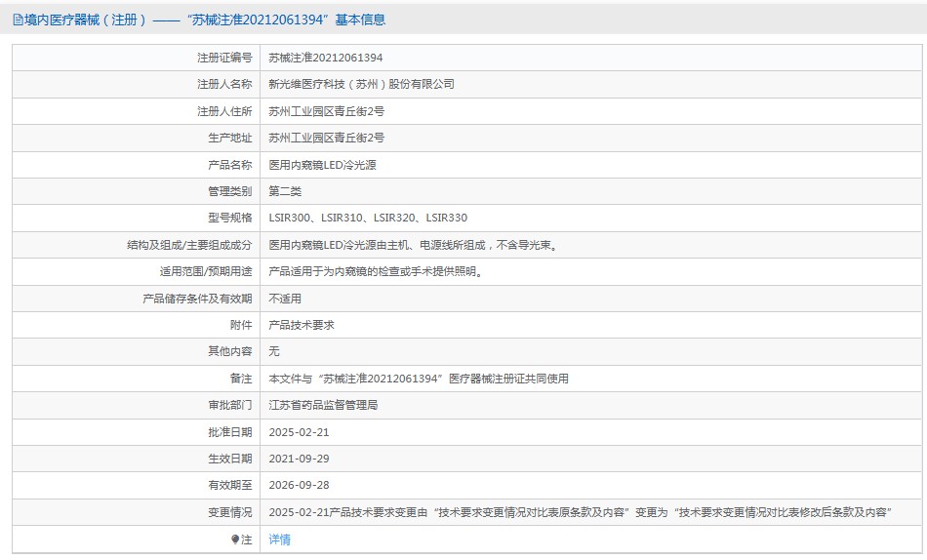Click the 生产地址 label

click(230, 138)
